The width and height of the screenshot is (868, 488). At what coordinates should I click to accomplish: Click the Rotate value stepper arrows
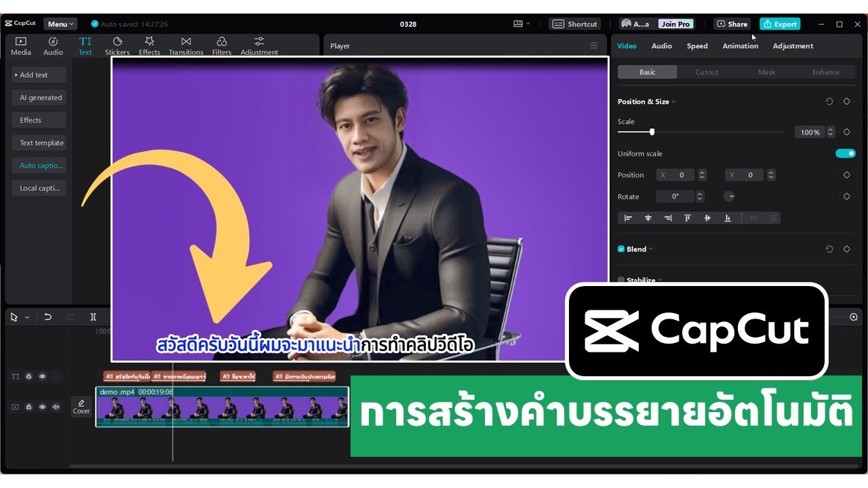click(x=700, y=197)
